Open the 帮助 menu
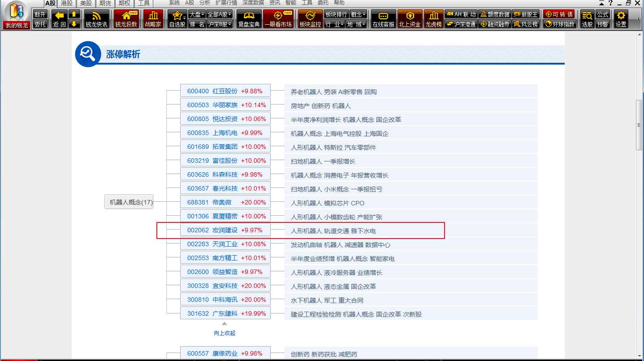The image size is (644, 361). coord(340,3)
